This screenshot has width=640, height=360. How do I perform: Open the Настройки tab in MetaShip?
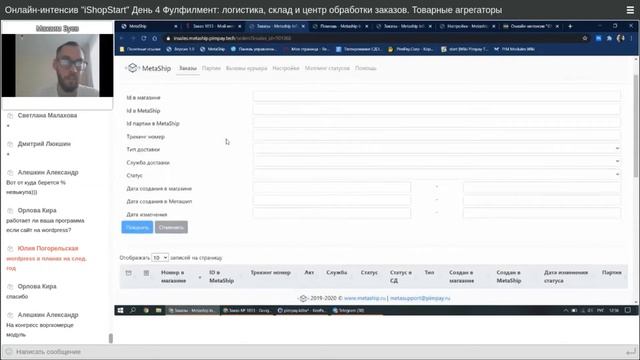[x=286, y=68]
